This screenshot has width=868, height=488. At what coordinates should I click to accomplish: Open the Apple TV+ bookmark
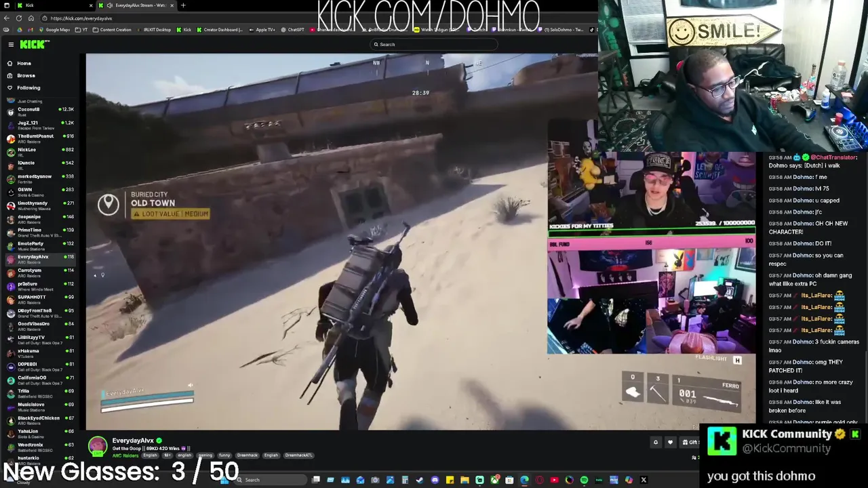[262, 30]
